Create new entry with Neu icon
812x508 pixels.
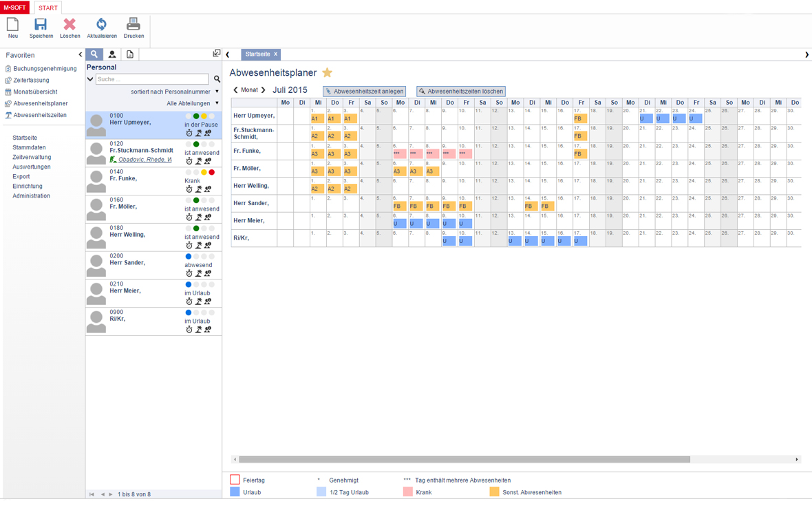click(12, 25)
